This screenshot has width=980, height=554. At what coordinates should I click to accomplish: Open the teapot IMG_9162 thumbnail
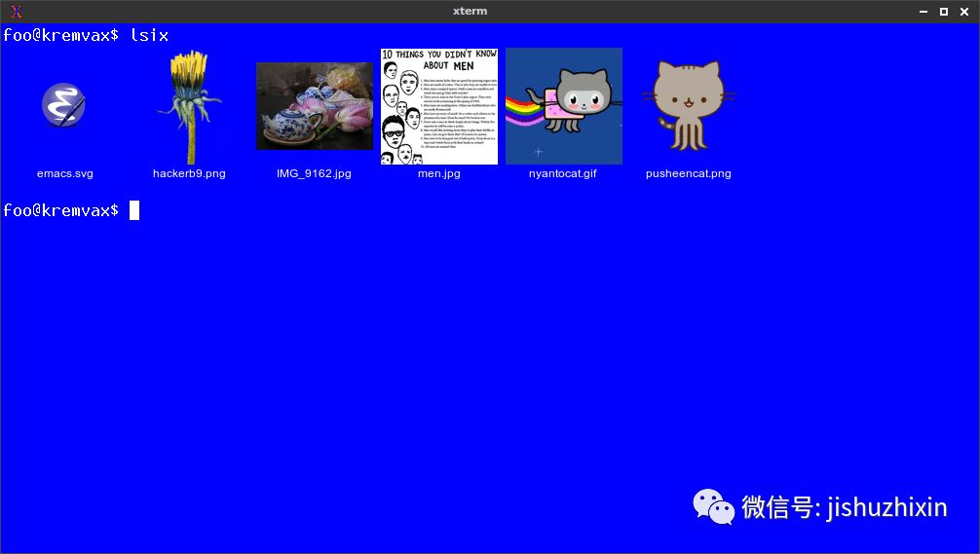[315, 106]
